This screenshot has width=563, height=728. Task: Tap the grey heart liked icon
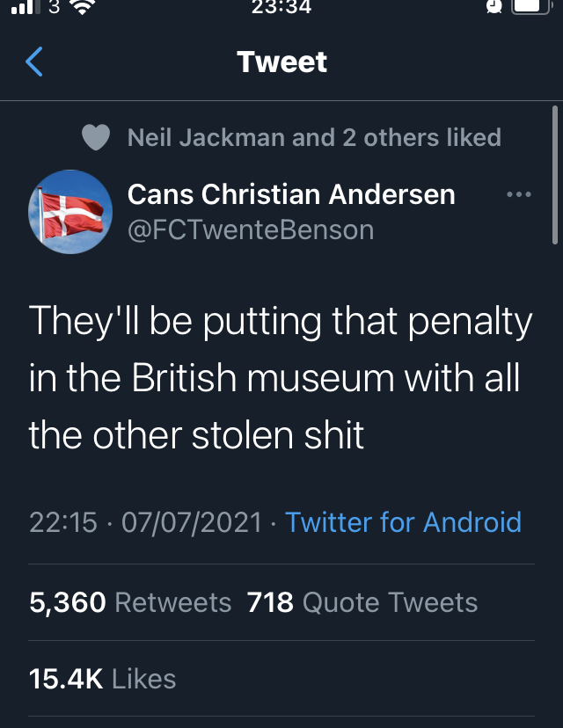[x=95, y=138]
